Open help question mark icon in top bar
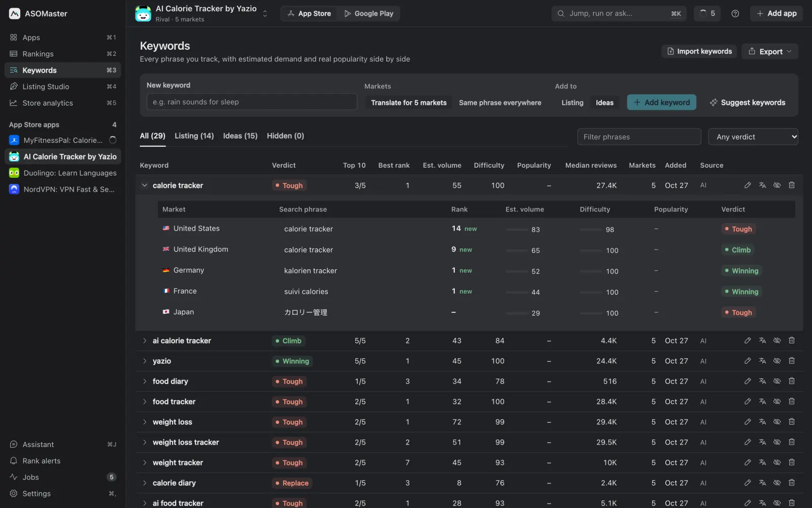 [735, 14]
